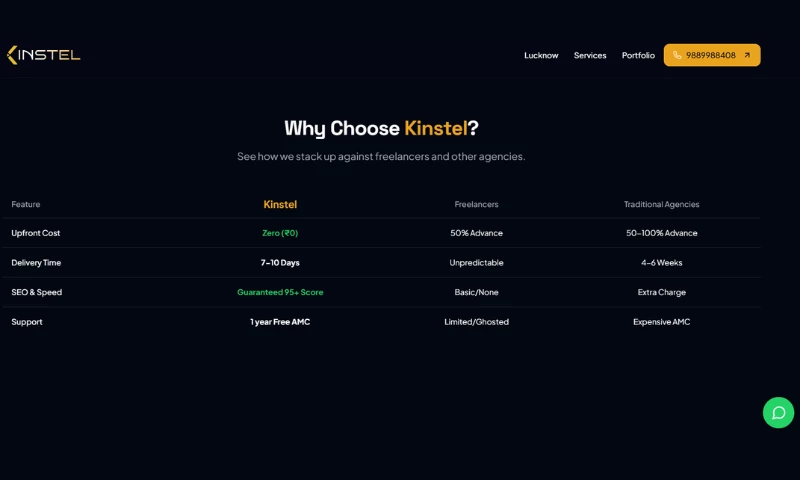Click the diagonal arrow icon on the call button
Image resolution: width=800 pixels, height=480 pixels.
(746, 55)
